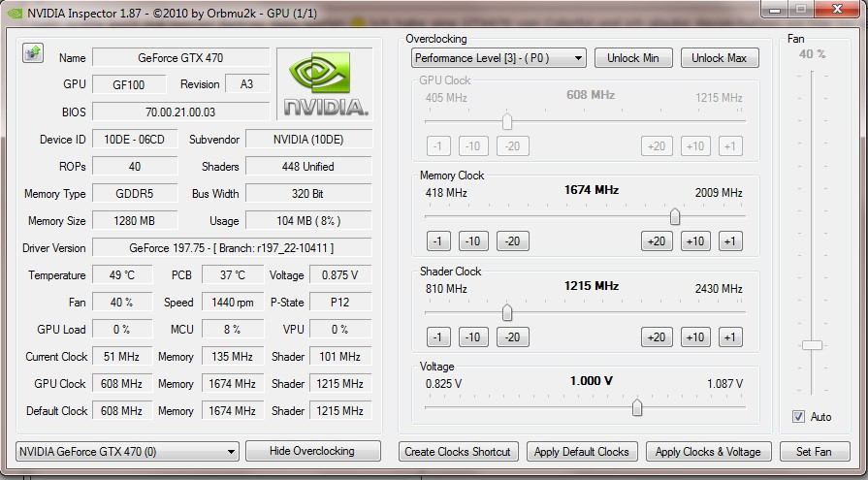Viewport: 868px width, 480px height.
Task: Click the Name field GeForce GTX 470
Action: (x=180, y=57)
